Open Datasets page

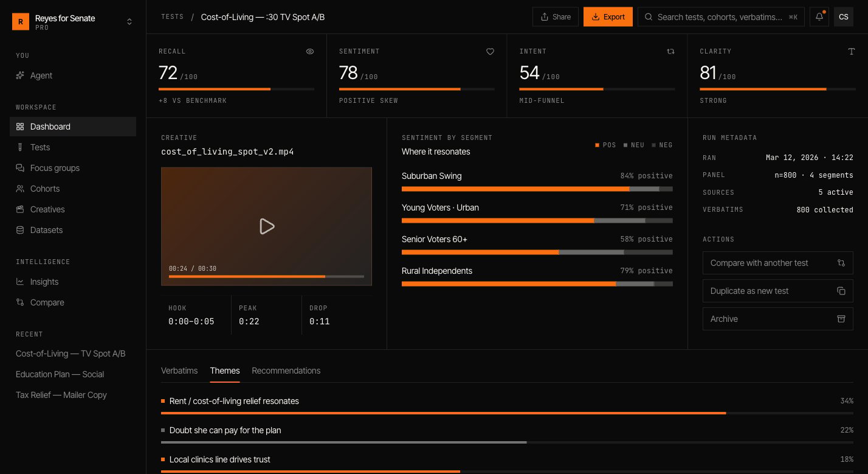[73, 230]
